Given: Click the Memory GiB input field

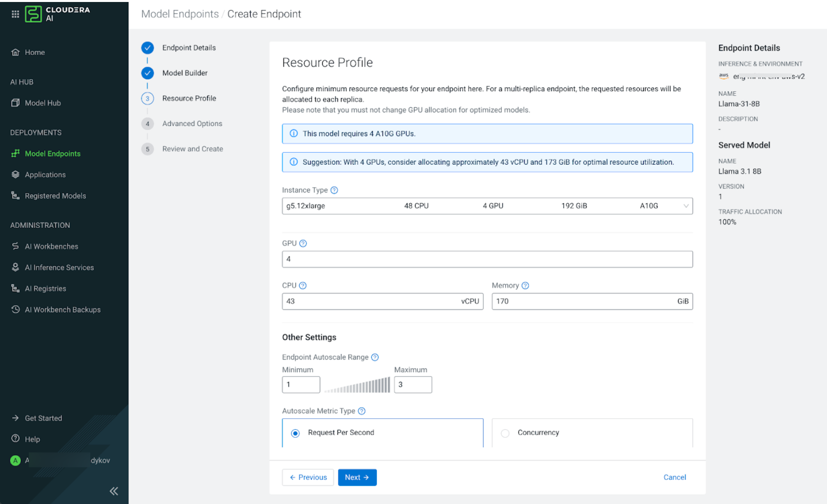Looking at the screenshot, I should 583,301.
